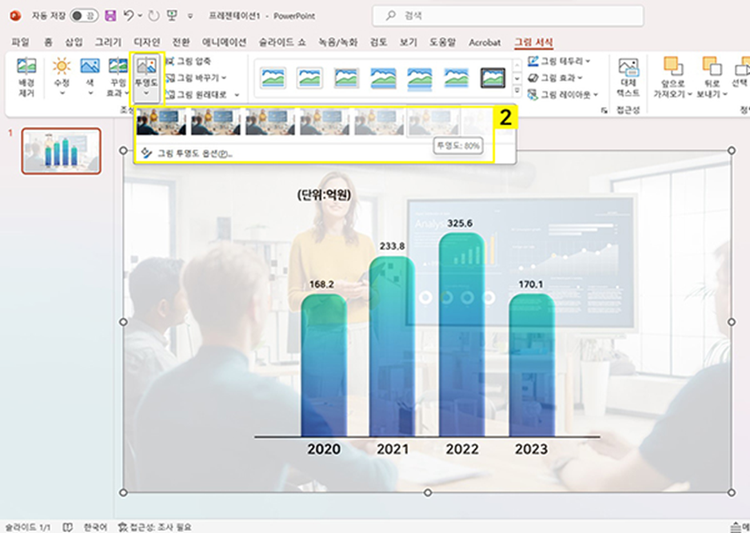Apply the third picture style with gray frame

point(347,78)
